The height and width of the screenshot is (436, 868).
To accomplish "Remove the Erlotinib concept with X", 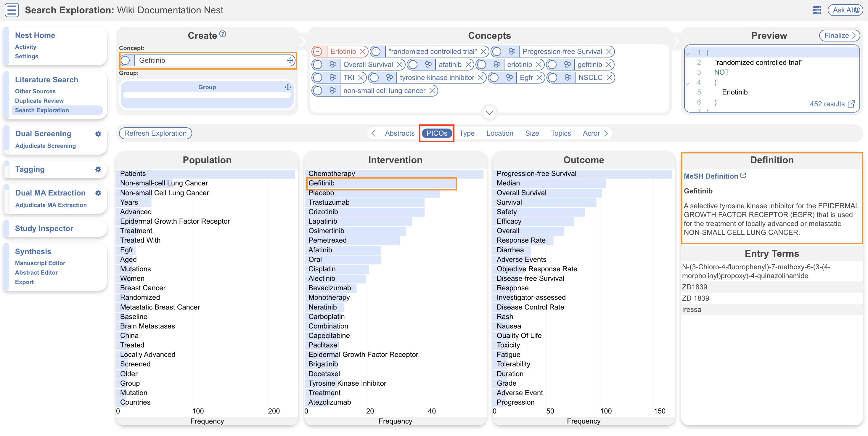I will pos(363,52).
